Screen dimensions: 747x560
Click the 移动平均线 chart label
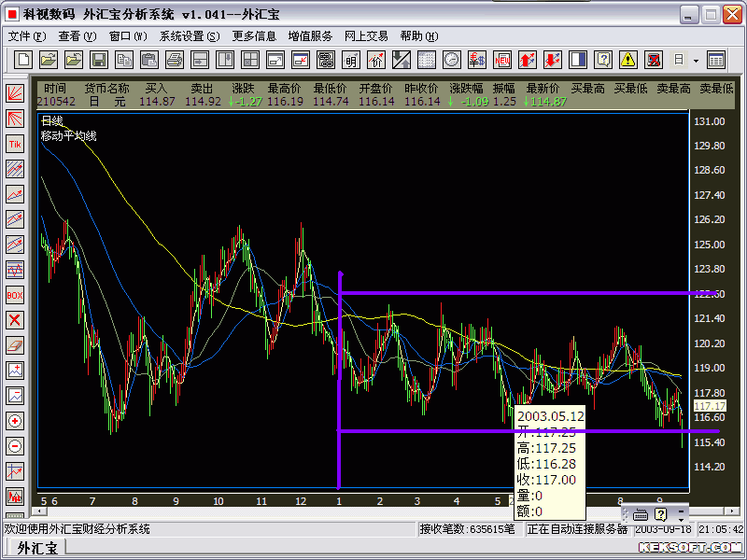coord(68,136)
